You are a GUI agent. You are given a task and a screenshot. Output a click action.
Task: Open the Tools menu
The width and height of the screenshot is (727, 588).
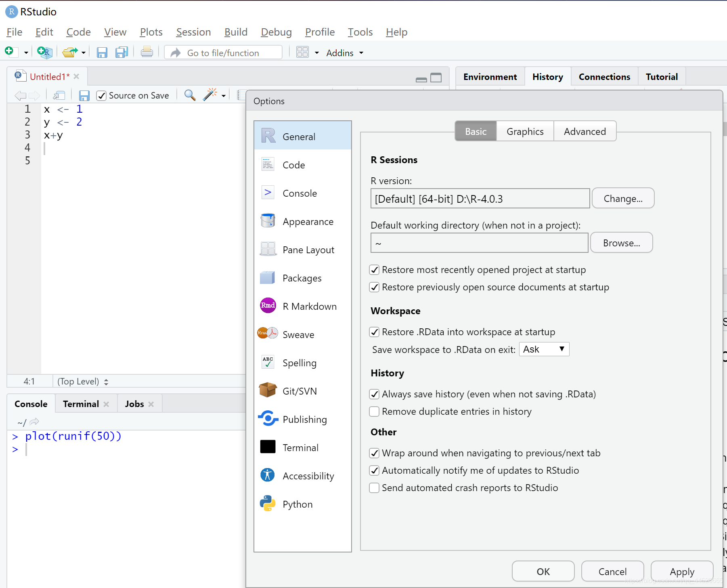(360, 32)
